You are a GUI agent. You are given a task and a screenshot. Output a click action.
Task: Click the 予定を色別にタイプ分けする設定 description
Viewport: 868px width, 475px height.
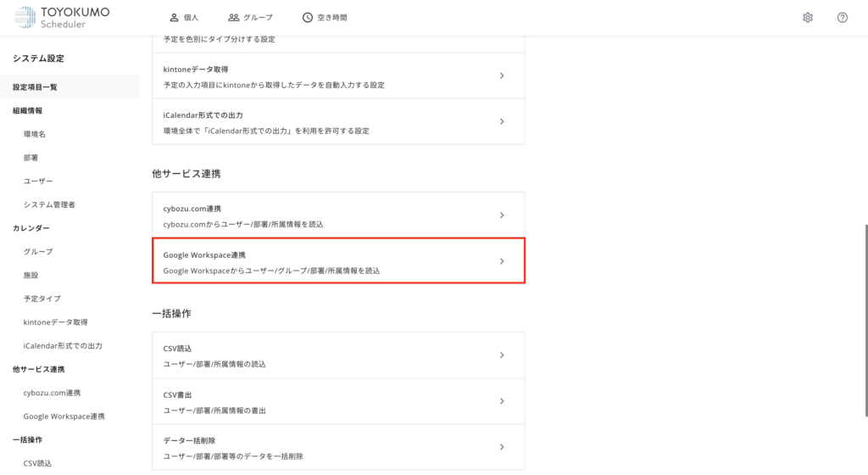coord(220,40)
